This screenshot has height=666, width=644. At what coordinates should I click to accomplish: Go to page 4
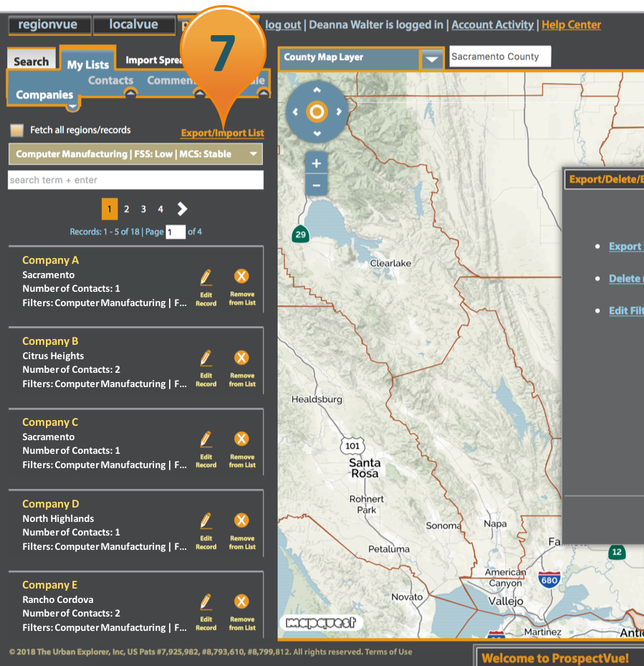pyautogui.click(x=160, y=209)
